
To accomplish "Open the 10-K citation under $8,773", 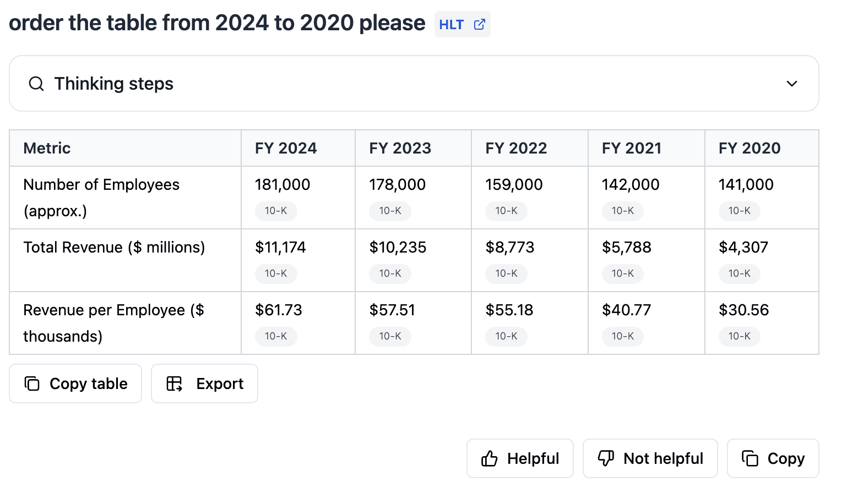I will pos(506,273).
